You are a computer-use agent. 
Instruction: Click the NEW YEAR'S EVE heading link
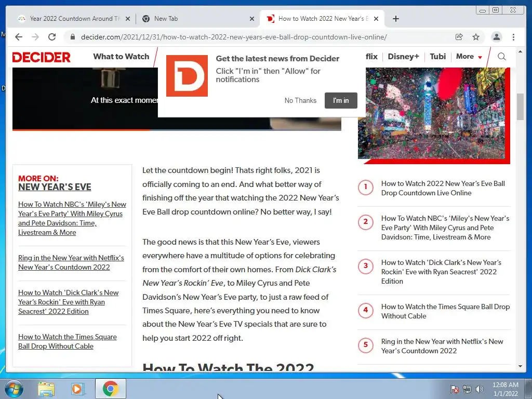coord(55,187)
